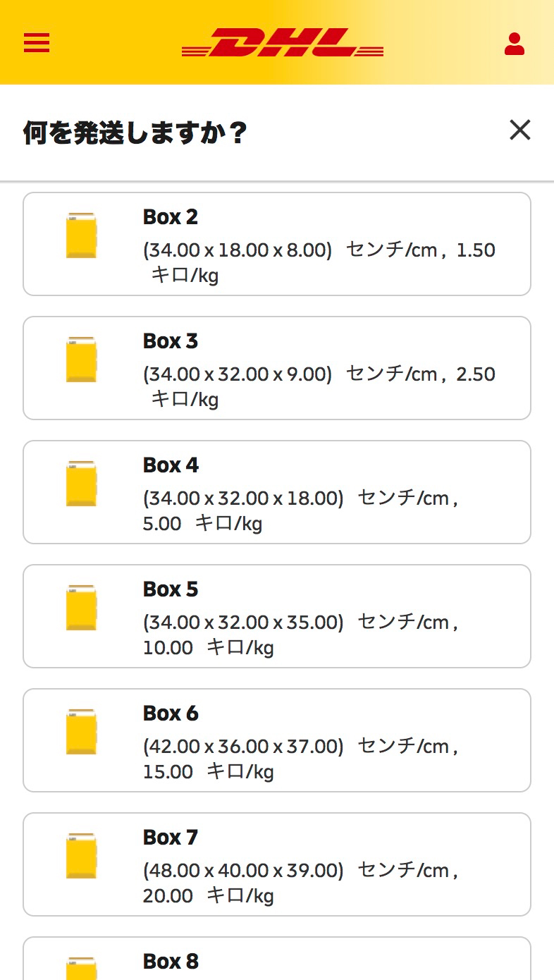This screenshot has height=980, width=554.
Task: Click the Box 3 package icon
Action: [81, 360]
